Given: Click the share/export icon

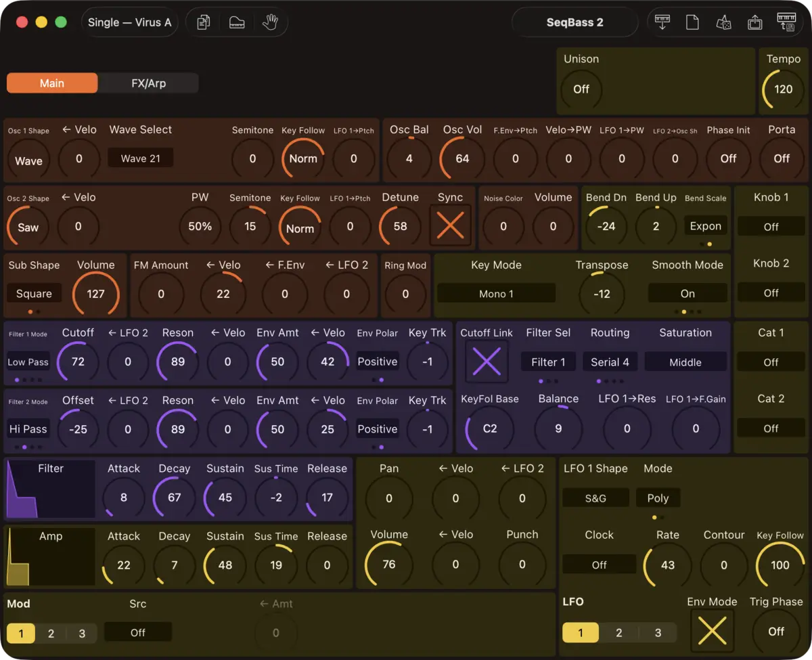Looking at the screenshot, I should coord(754,22).
